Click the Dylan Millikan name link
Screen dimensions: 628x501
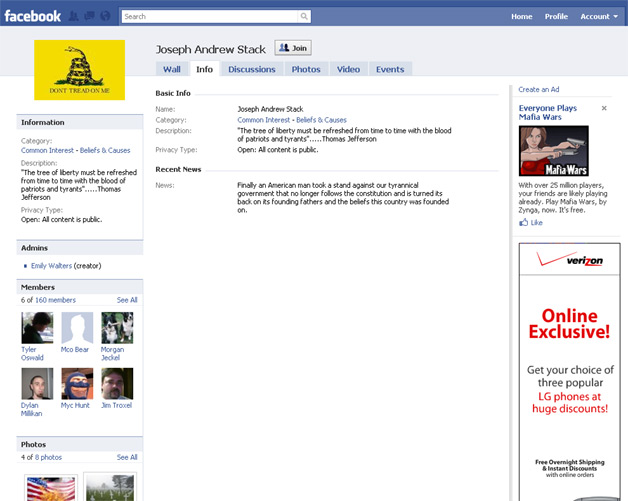pos(31,409)
